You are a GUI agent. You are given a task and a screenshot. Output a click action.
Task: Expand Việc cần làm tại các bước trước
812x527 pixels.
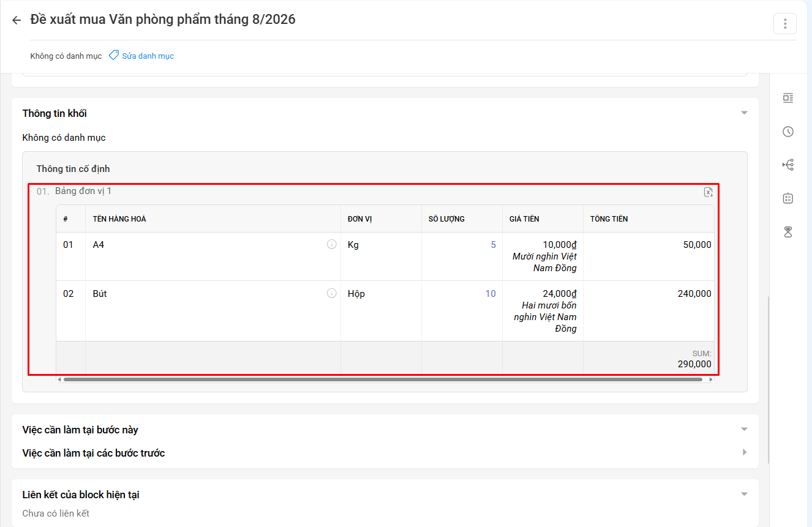(x=744, y=452)
